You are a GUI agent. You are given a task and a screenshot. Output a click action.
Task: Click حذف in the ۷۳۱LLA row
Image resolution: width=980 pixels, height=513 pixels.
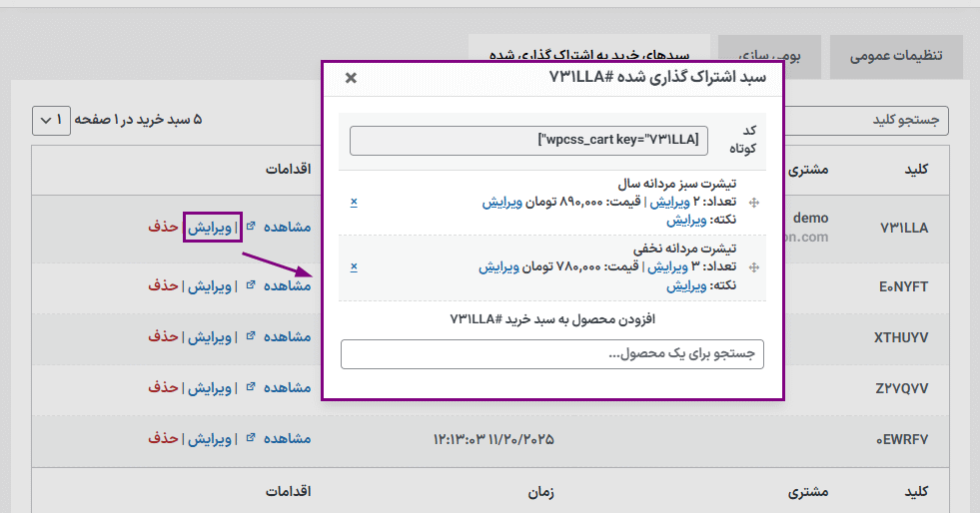(x=163, y=227)
